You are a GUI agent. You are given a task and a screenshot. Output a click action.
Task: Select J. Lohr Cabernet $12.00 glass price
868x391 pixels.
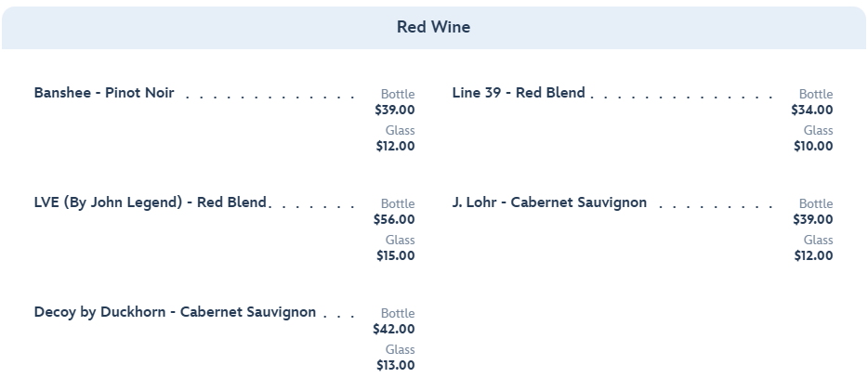(x=813, y=255)
